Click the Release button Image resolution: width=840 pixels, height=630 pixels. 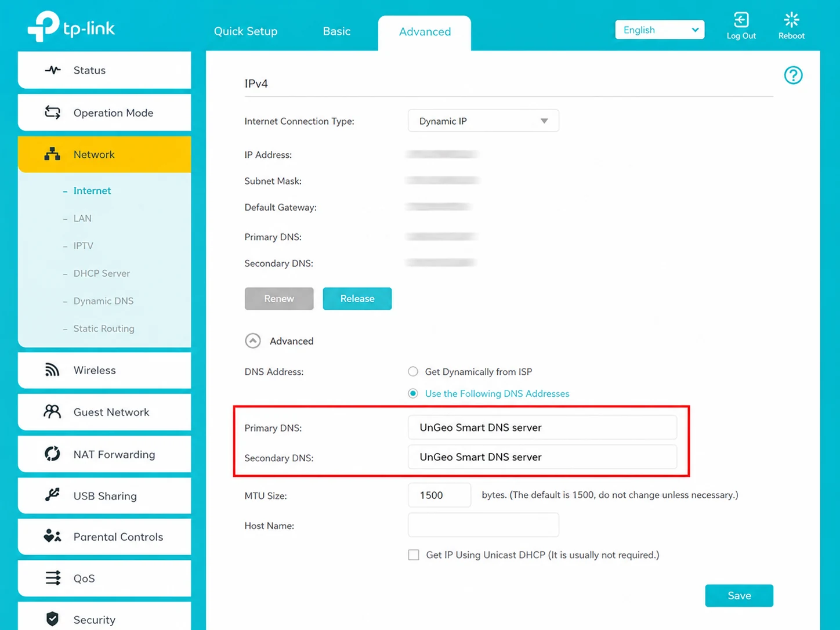(x=357, y=299)
